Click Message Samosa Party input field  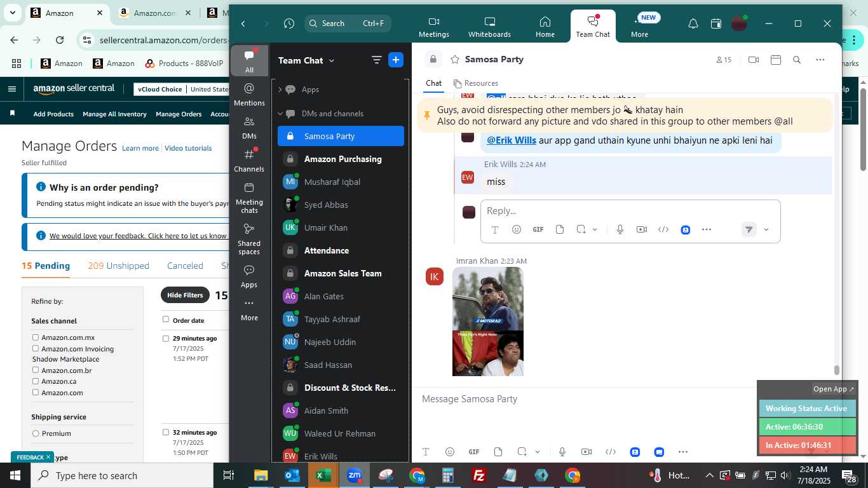585,399
